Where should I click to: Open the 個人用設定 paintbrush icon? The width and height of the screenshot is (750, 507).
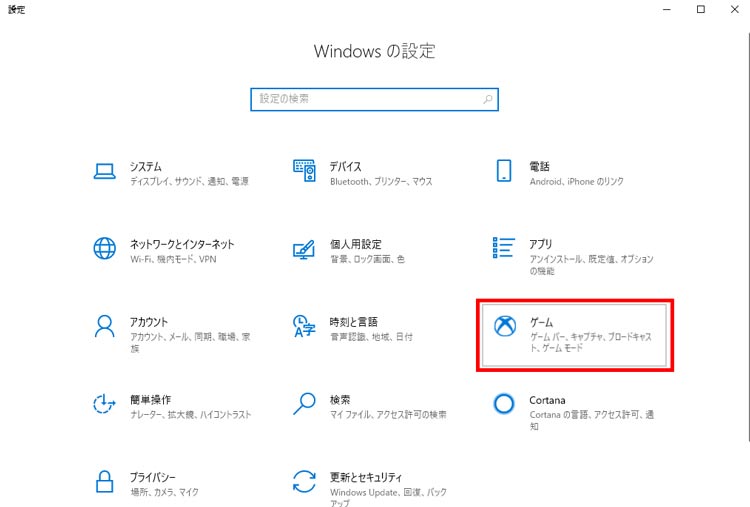click(304, 249)
